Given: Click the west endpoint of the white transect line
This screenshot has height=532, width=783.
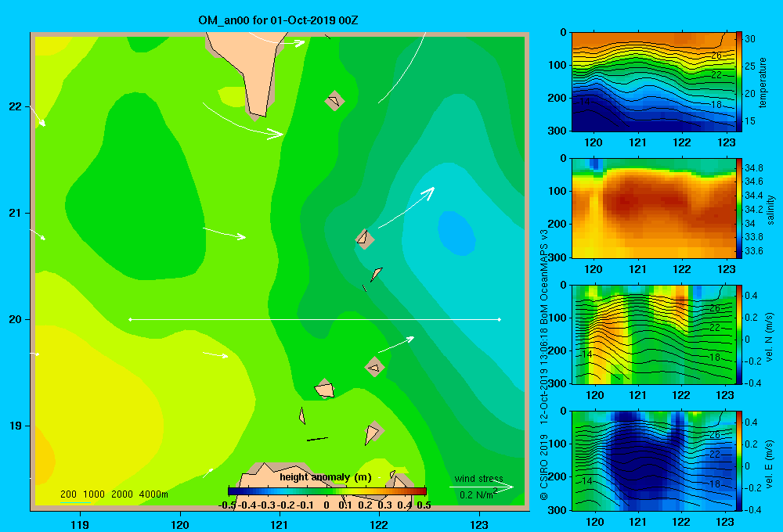Looking at the screenshot, I should coord(130,319).
